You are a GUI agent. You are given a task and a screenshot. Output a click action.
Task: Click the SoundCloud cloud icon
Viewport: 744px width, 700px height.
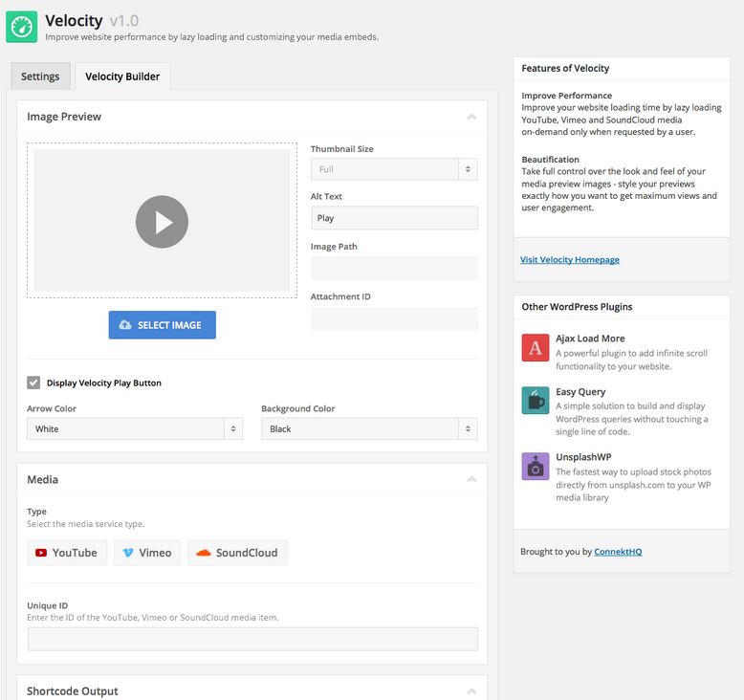pos(204,553)
